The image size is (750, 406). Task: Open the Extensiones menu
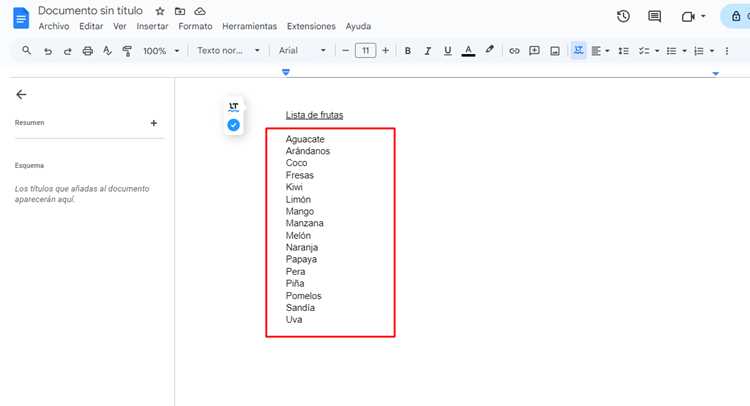(x=311, y=26)
